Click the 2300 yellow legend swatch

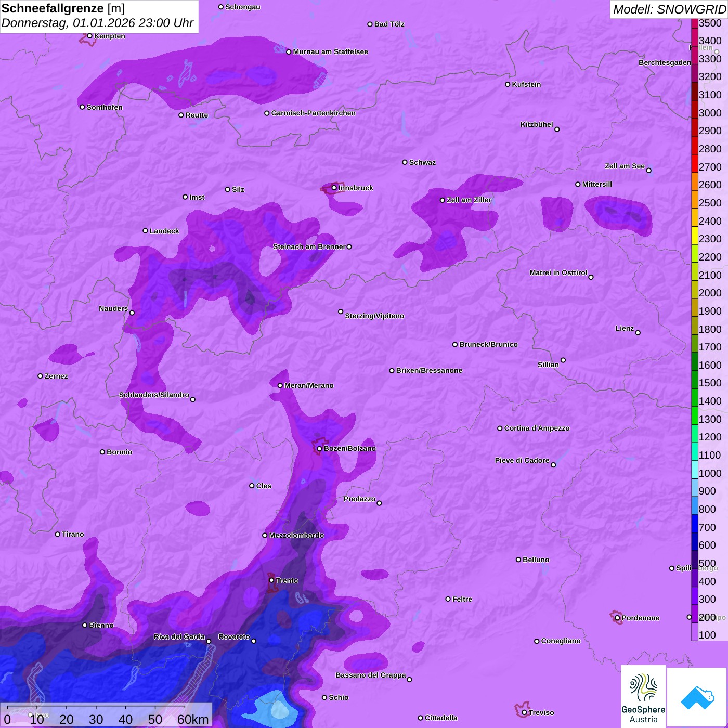[695, 235]
